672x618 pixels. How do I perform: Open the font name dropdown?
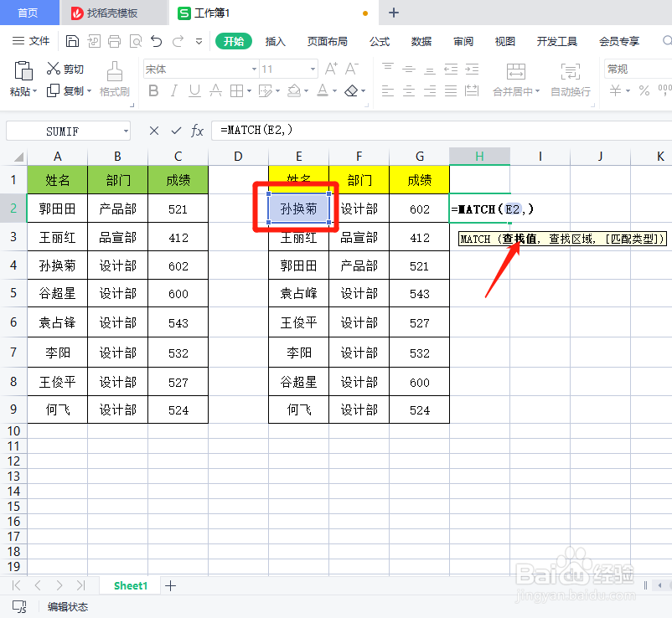coord(253,69)
